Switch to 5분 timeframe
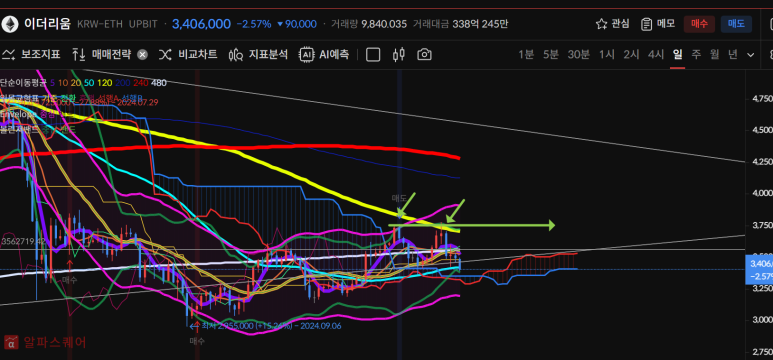The width and height of the screenshot is (773, 360). 551,54
